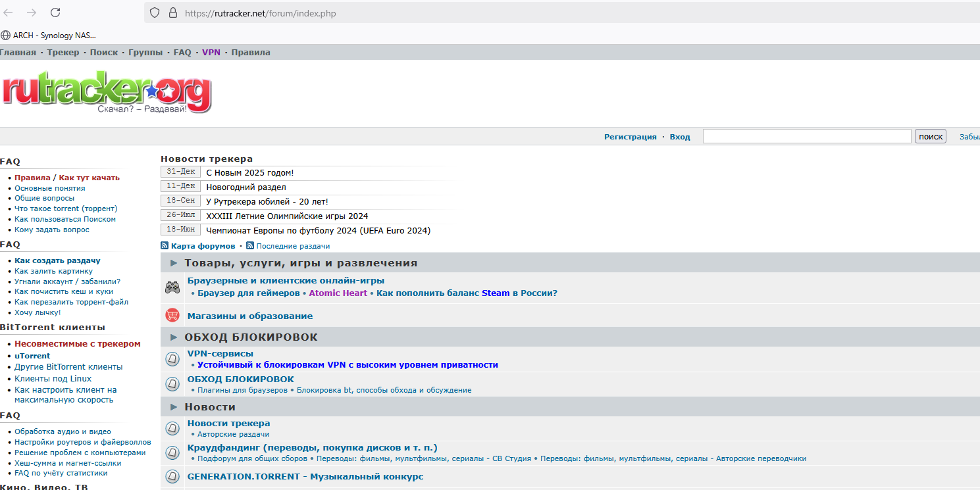
Task: Open news item Новогодний раздел
Action: (x=246, y=187)
